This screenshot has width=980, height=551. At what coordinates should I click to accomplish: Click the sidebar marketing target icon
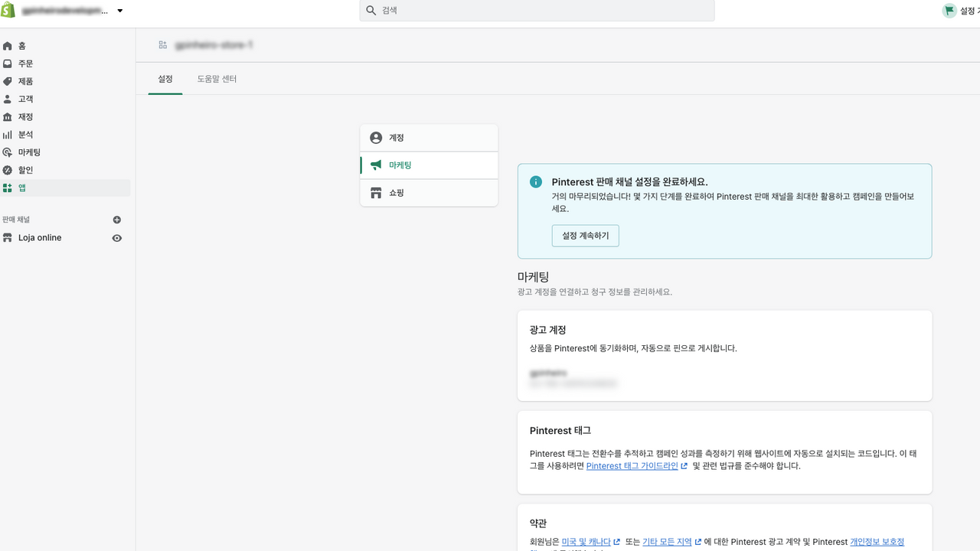pyautogui.click(x=8, y=152)
